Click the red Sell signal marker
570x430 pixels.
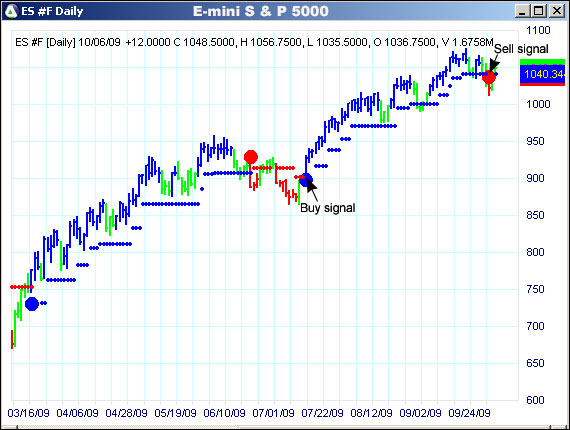489,77
